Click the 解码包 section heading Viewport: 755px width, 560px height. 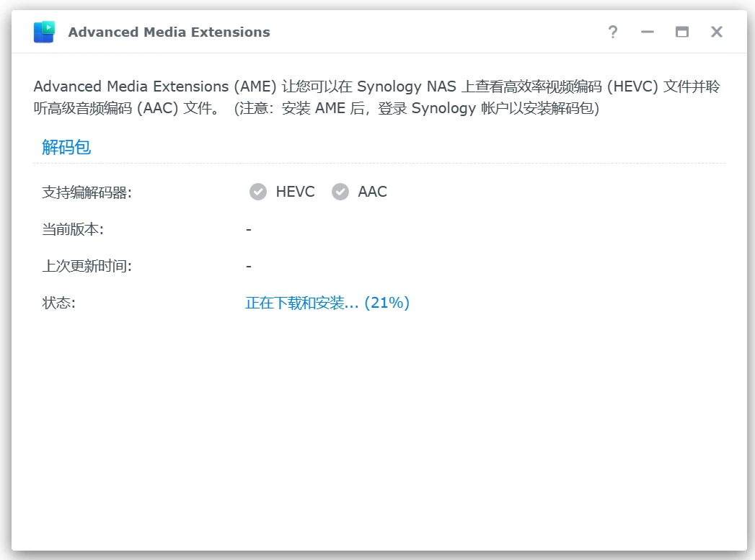[x=66, y=147]
